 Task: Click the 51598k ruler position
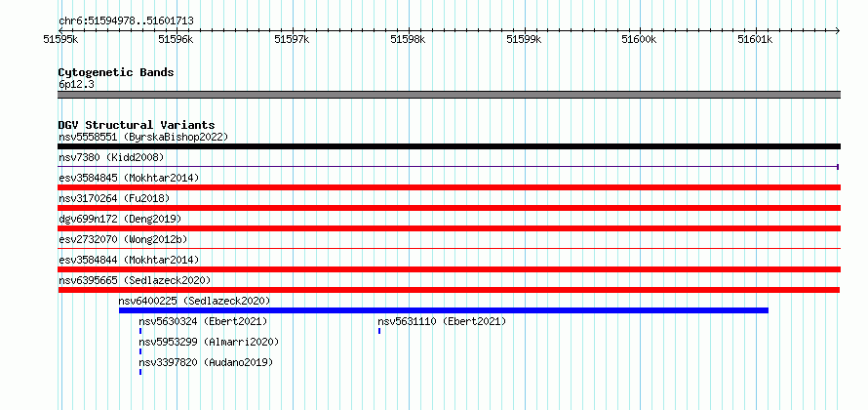pos(408,39)
